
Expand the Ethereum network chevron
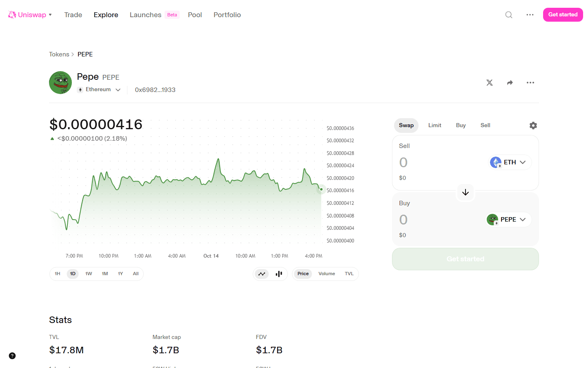(118, 90)
